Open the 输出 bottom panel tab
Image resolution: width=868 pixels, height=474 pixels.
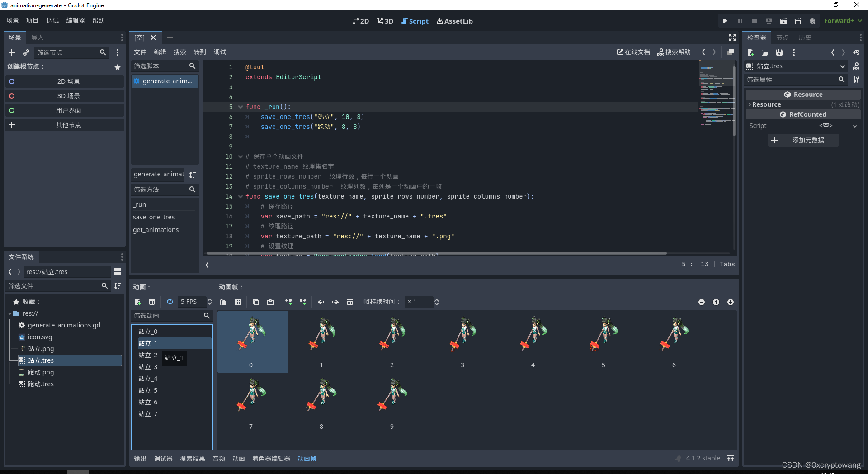tap(140, 459)
